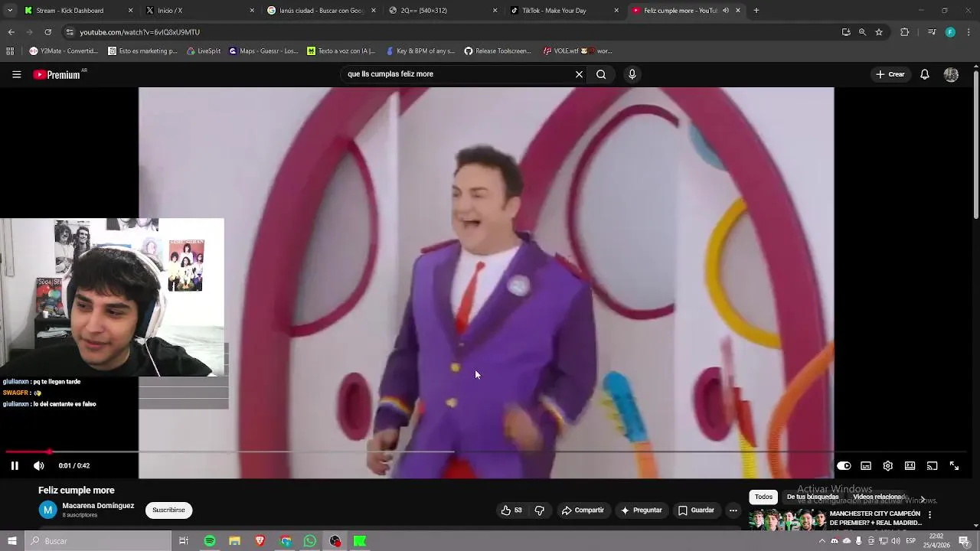Select the De tus búsquedas chip
The width and height of the screenshot is (980, 551).
coord(812,497)
